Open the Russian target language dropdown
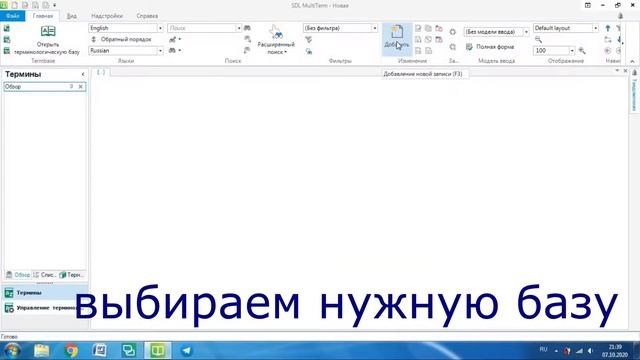The width and height of the screenshot is (640, 360). tap(160, 51)
